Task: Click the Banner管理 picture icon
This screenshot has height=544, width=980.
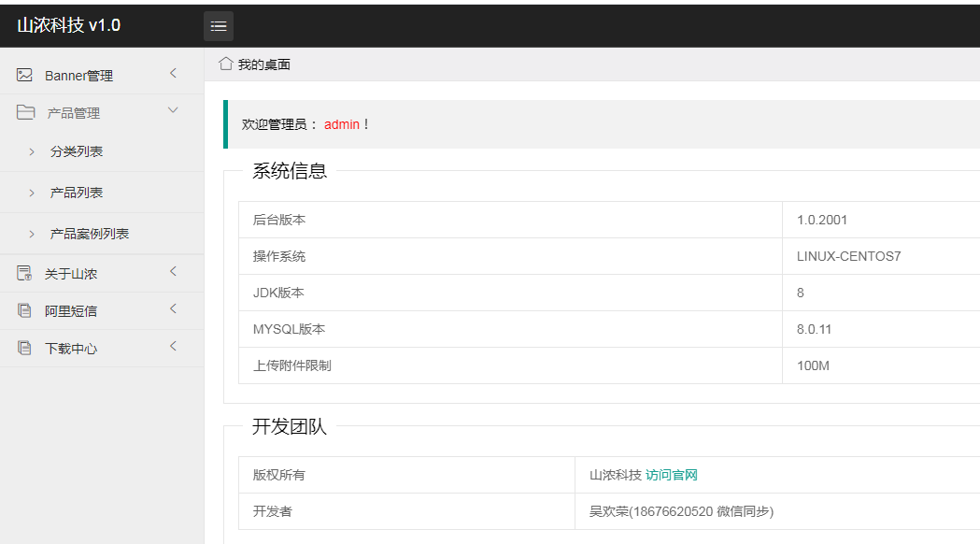Action: click(24, 75)
